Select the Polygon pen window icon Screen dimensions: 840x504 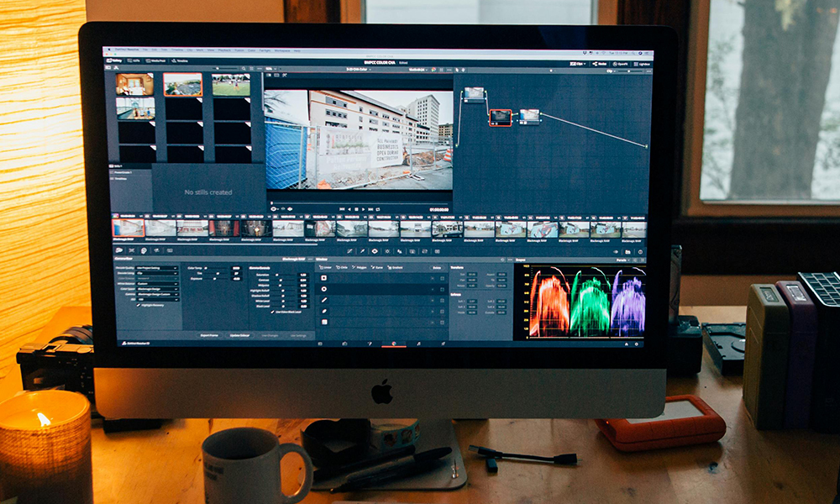(x=324, y=300)
